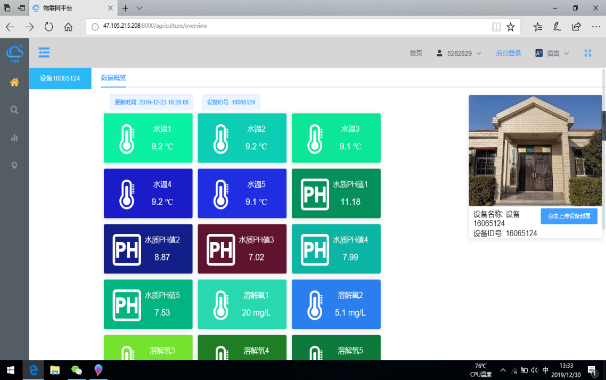Image resolution: width=606 pixels, height=380 pixels.
Task: Open the browser tab list chevron
Action: [x=140, y=8]
